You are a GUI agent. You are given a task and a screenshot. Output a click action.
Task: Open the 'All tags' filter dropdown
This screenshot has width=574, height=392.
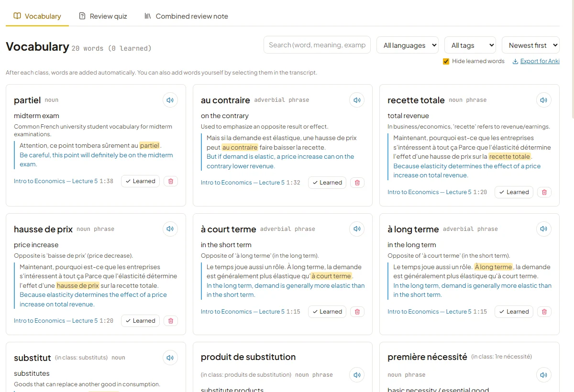(x=470, y=45)
